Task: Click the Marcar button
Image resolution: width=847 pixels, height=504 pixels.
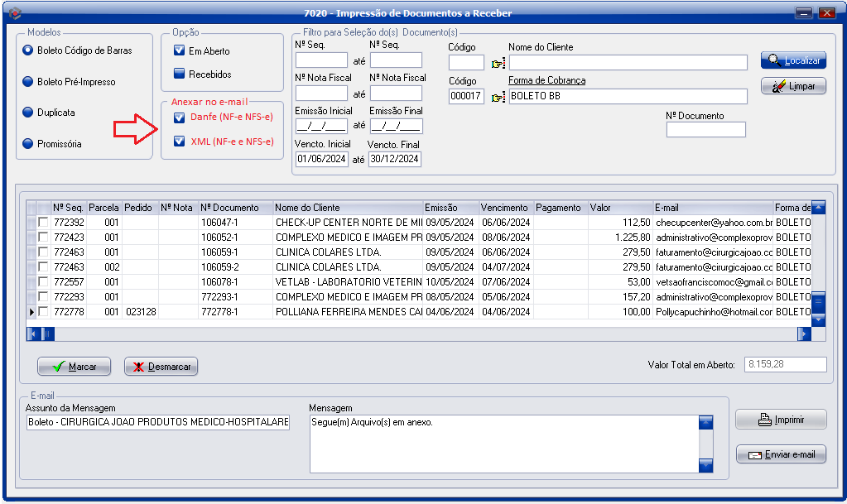Action: tap(74, 367)
